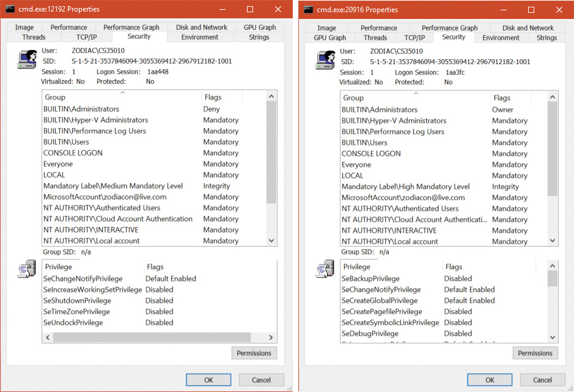Select the Strings tab in left dialog
The image size is (574, 392).
point(259,37)
